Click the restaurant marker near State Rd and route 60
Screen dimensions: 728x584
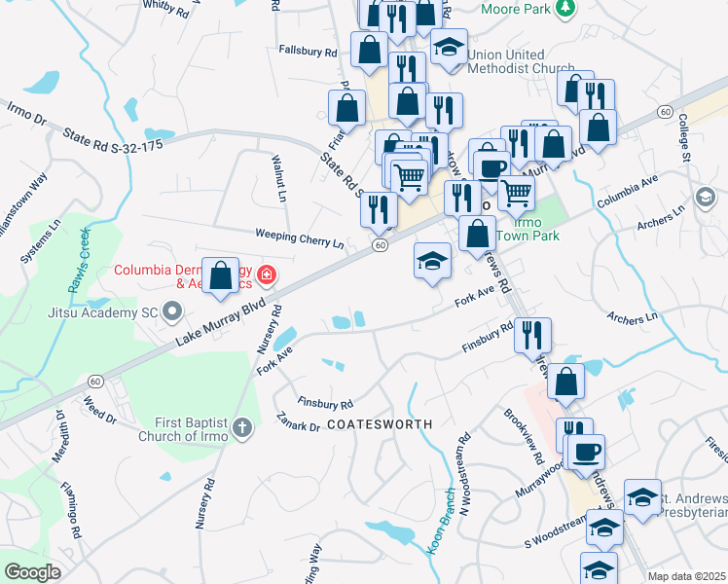point(379,212)
